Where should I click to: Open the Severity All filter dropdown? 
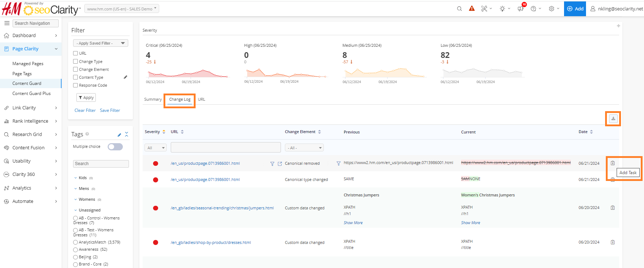pyautogui.click(x=156, y=148)
